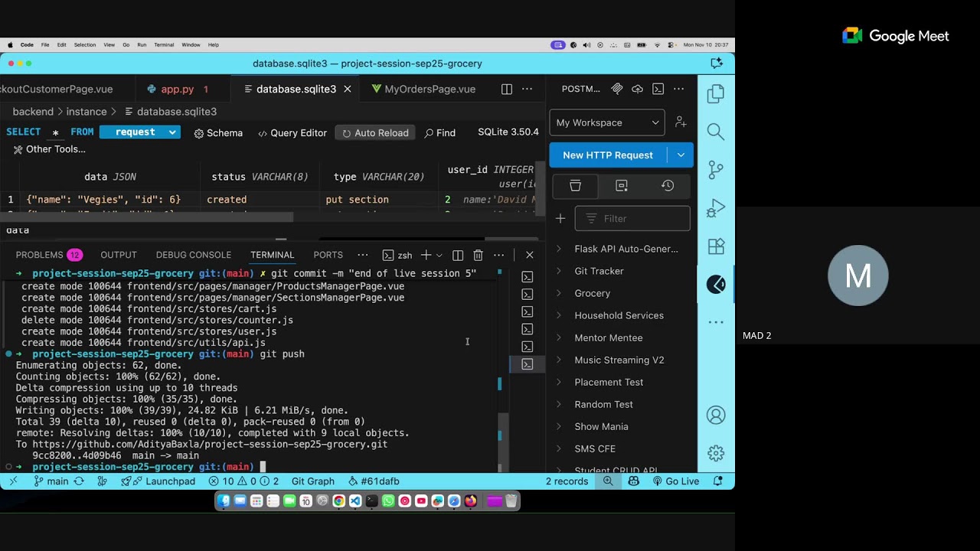980x551 pixels.
Task: Open the Manage settings gear icon
Action: click(x=716, y=453)
